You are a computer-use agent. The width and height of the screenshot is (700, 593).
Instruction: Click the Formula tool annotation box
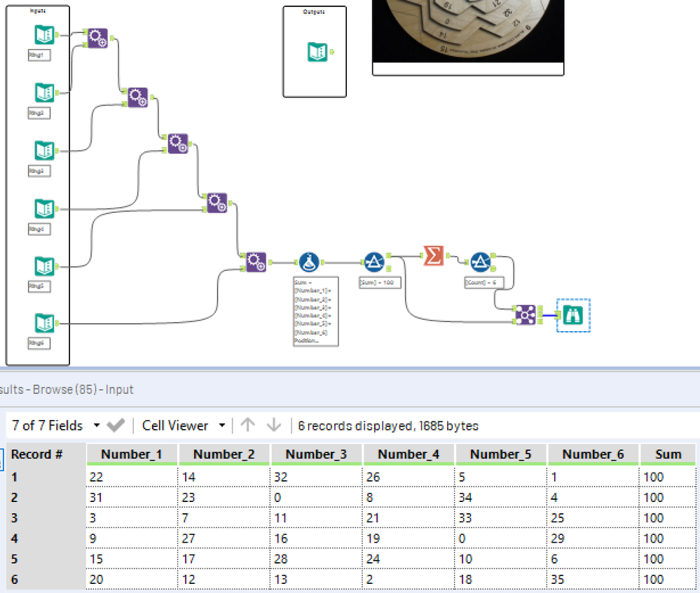[x=315, y=312]
